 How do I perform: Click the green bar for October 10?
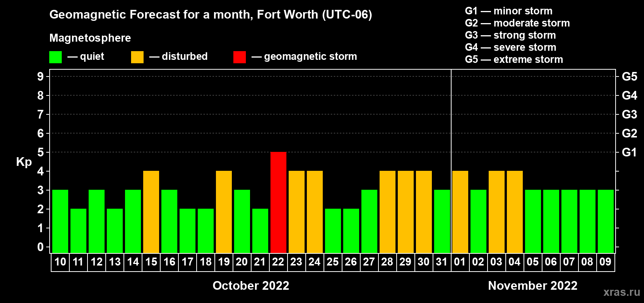[x=60, y=221]
